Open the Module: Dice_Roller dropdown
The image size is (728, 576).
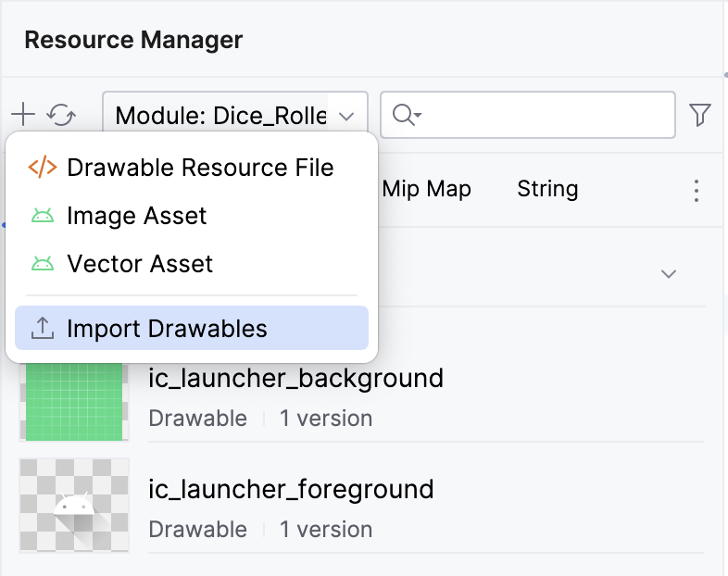click(x=235, y=116)
